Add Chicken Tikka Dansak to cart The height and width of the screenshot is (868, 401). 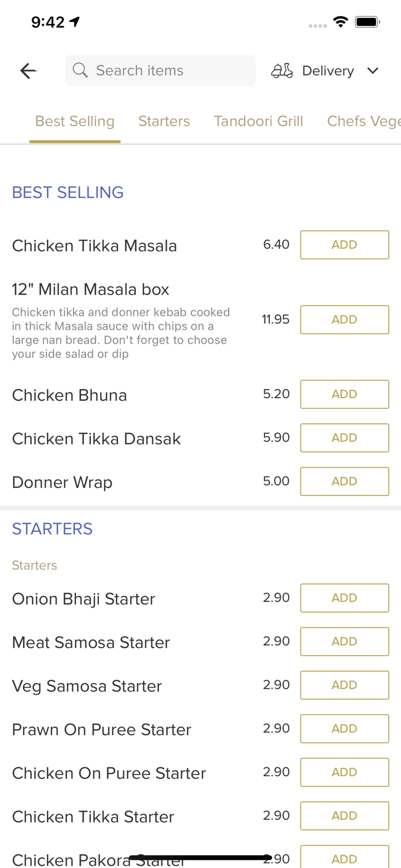point(344,437)
